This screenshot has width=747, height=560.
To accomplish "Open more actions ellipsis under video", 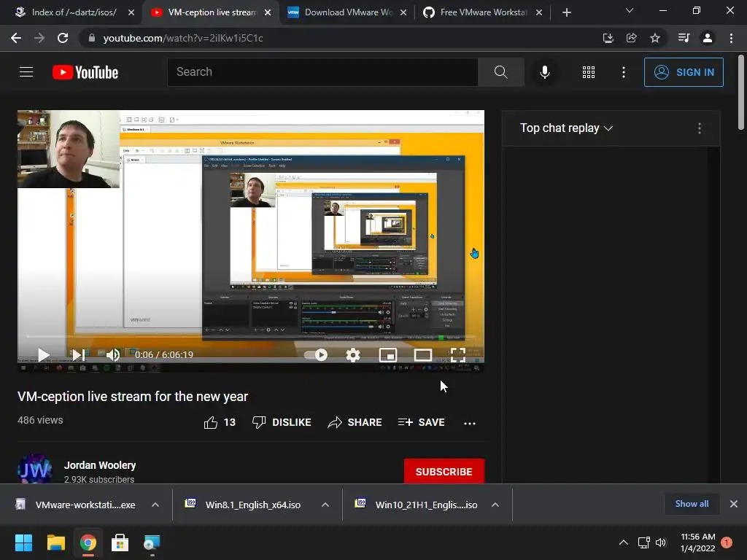I will pyautogui.click(x=470, y=424).
